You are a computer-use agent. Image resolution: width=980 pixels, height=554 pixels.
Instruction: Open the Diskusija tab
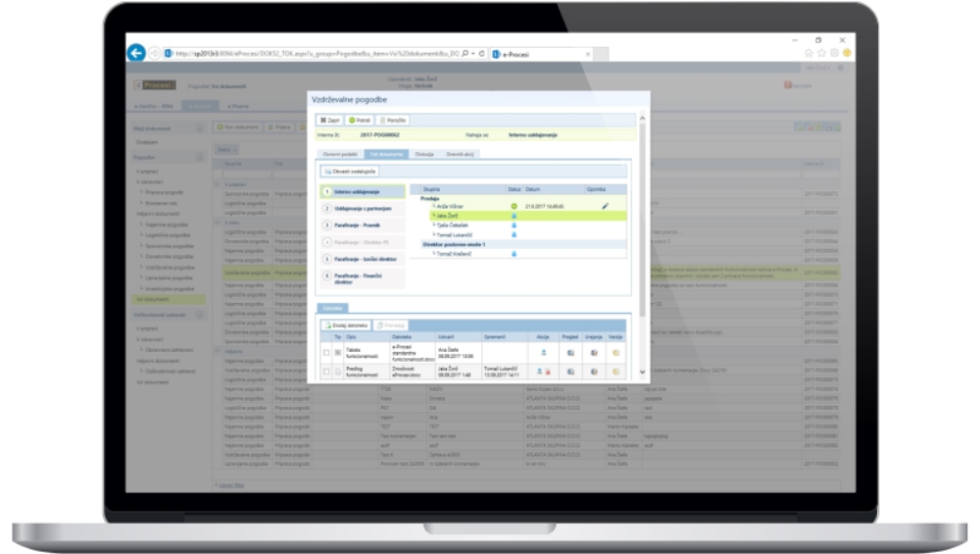pos(424,154)
